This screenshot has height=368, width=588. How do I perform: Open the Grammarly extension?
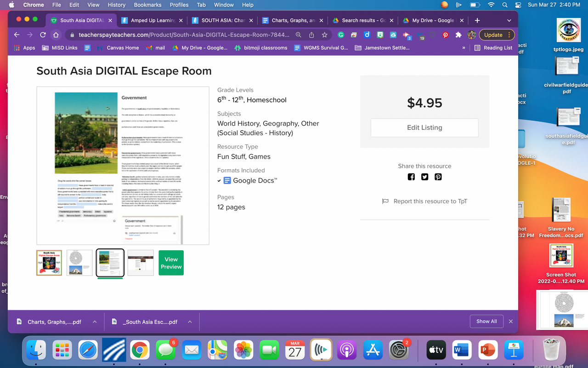[340, 34]
